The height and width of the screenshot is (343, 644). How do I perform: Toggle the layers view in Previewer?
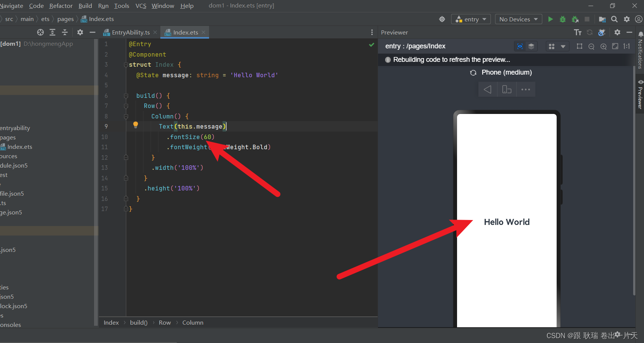[531, 46]
